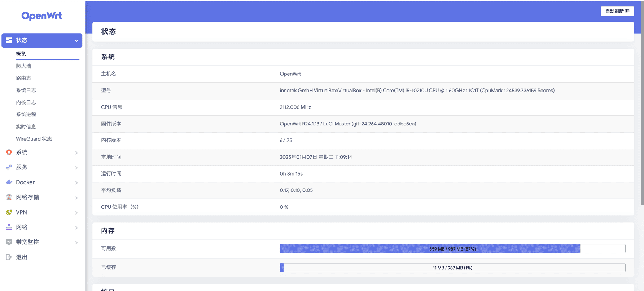Click the hostname value OpenWrt
This screenshot has height=291, width=644.
(x=290, y=74)
